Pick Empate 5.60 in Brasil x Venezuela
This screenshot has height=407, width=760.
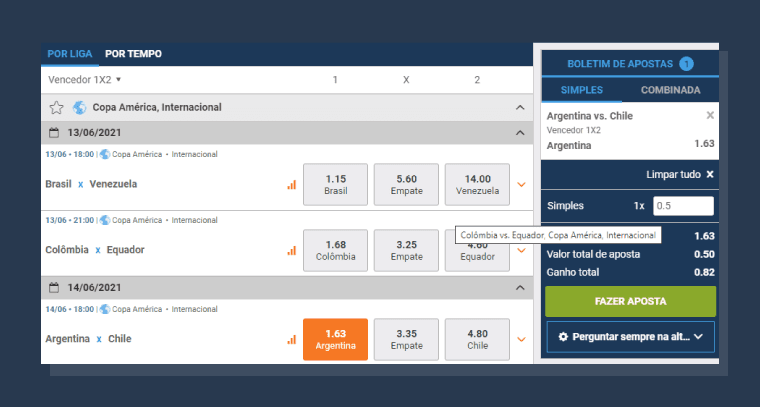coord(406,185)
